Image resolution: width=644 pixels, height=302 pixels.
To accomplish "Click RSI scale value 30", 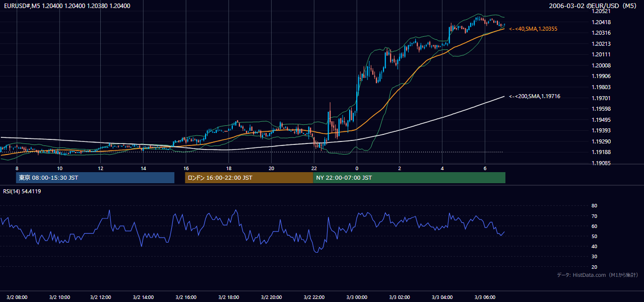I will (595, 257).
